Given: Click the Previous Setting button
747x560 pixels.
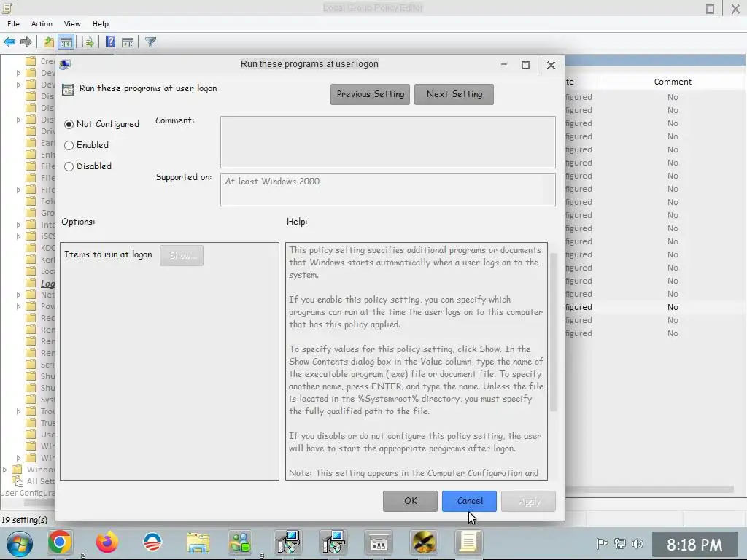Looking at the screenshot, I should coord(370,94).
